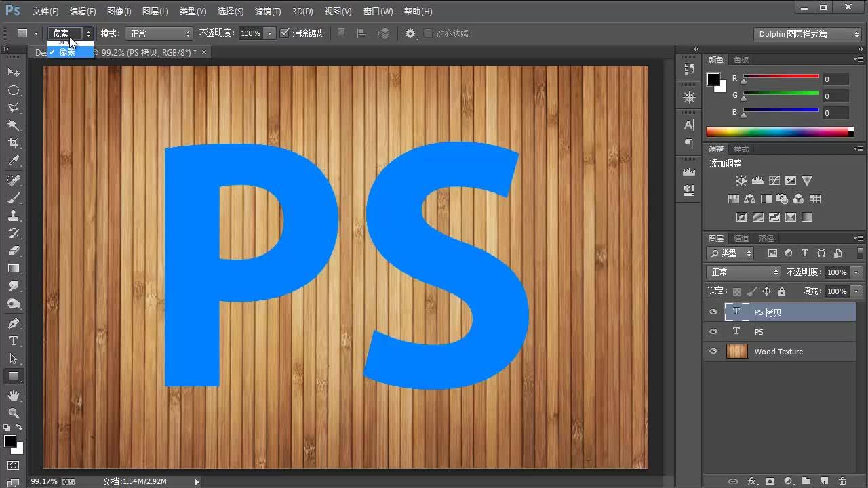Open the workspace dropdown Dolphin图层样式篇
Image resolution: width=868 pixels, height=488 pixels.
click(x=808, y=34)
